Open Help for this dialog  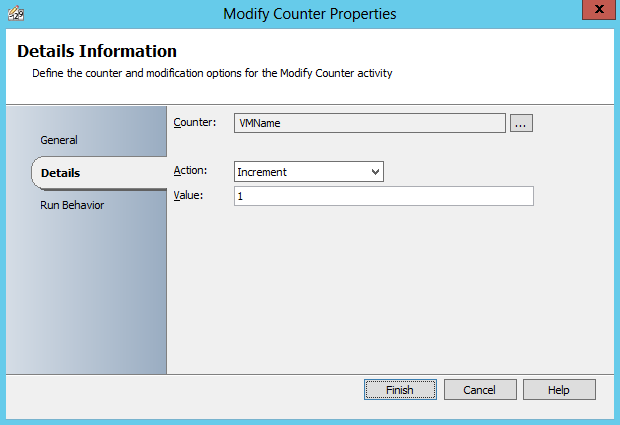pyautogui.click(x=559, y=389)
